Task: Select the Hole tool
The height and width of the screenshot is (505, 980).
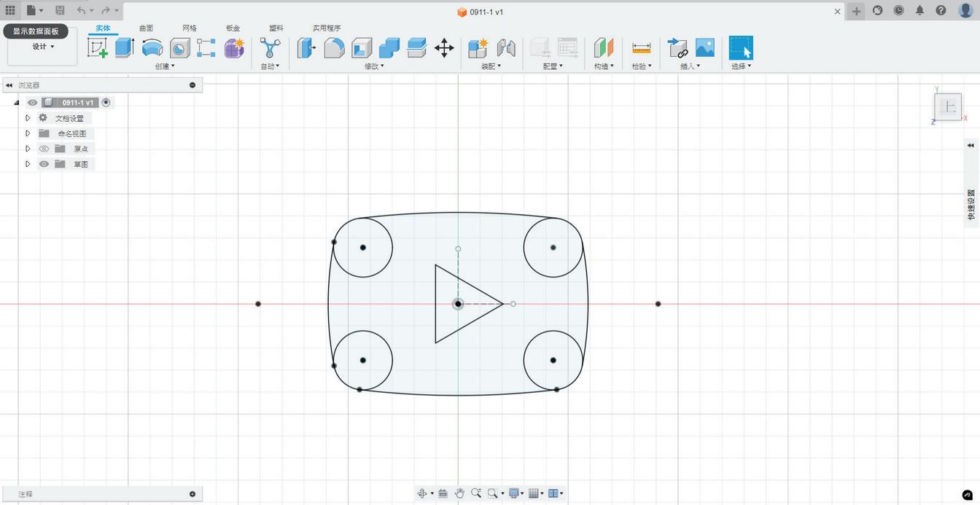Action: coord(179,48)
